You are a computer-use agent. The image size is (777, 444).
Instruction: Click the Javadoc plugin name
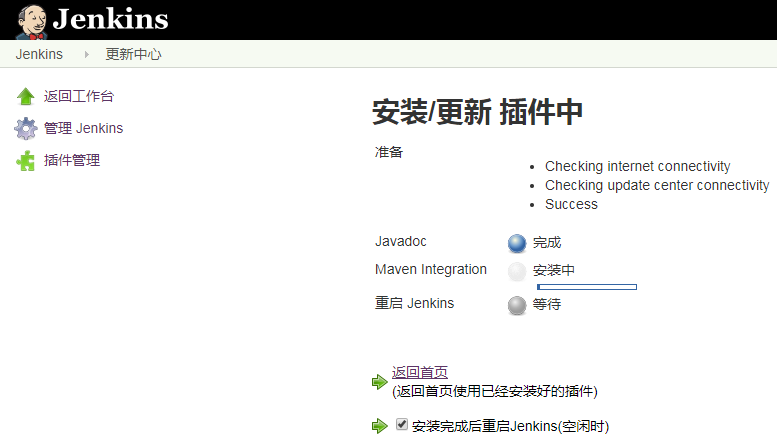point(400,241)
